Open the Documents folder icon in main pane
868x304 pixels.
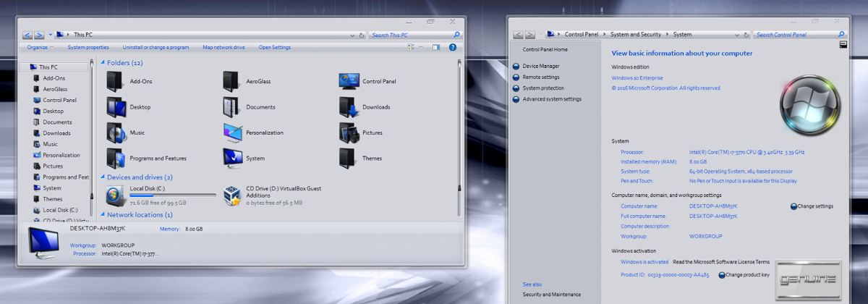[x=232, y=107]
